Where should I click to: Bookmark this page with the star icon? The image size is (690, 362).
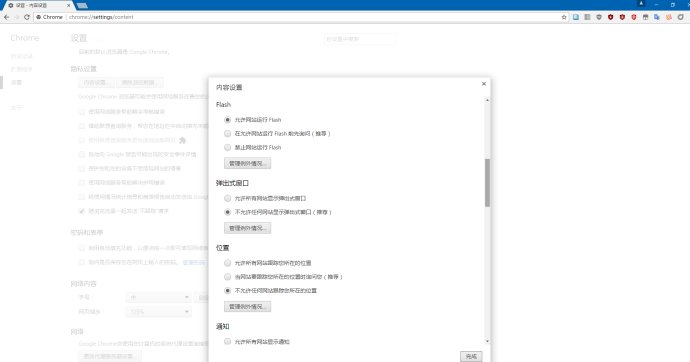pyautogui.click(x=564, y=17)
